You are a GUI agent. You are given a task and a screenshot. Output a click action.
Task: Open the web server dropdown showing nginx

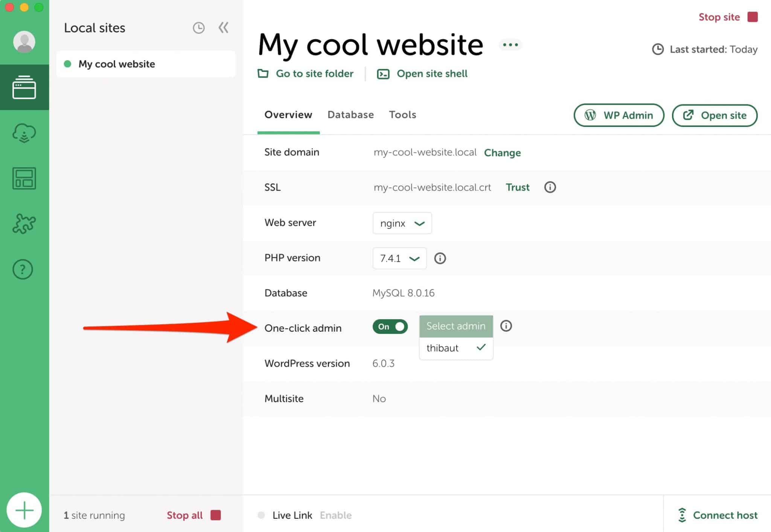402,223
